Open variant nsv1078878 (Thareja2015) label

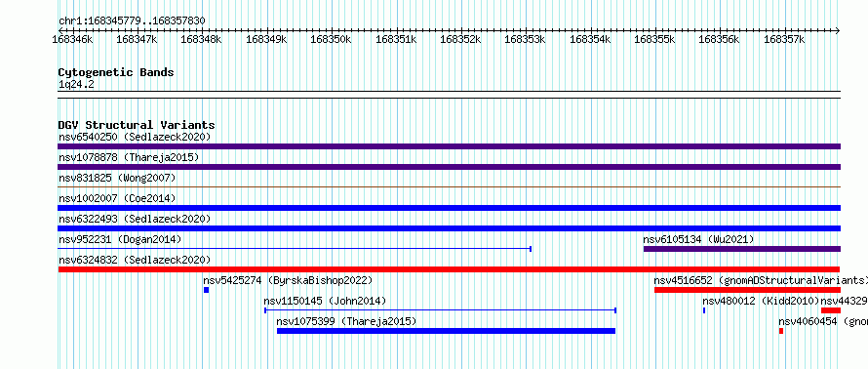click(x=129, y=157)
